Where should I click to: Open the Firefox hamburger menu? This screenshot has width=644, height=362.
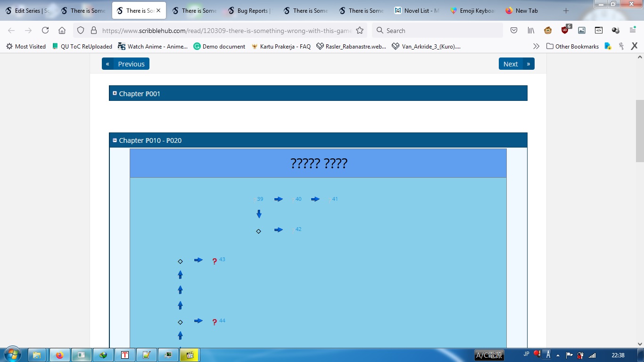[633, 30]
